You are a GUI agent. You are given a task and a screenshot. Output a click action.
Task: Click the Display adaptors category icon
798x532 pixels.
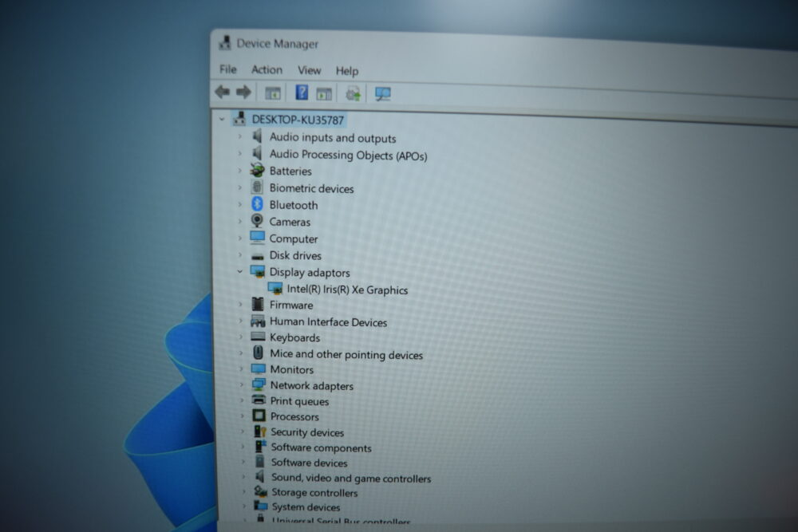257,272
